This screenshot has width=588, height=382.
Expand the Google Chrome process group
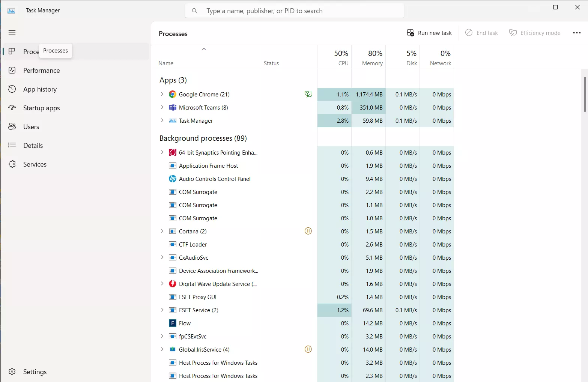click(x=162, y=94)
